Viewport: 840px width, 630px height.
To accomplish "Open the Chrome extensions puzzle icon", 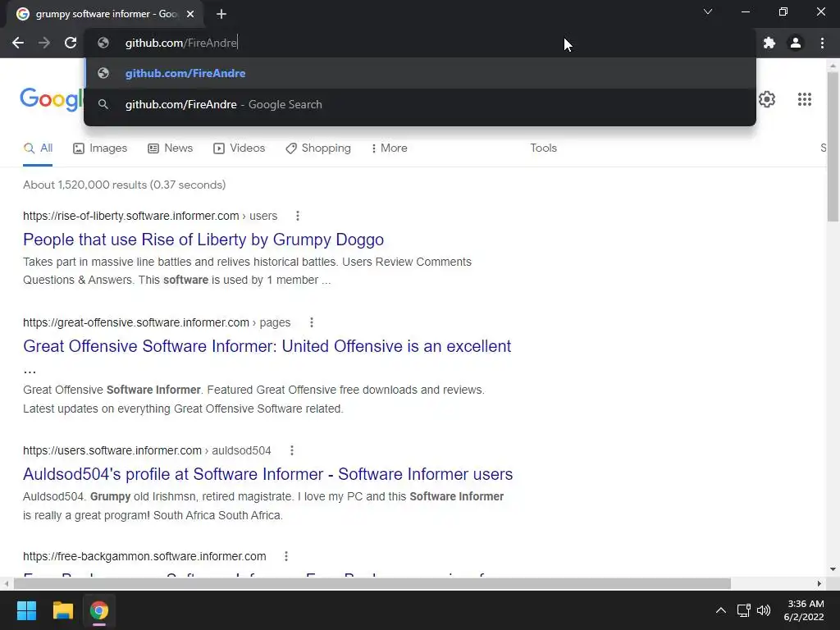I will tap(769, 43).
